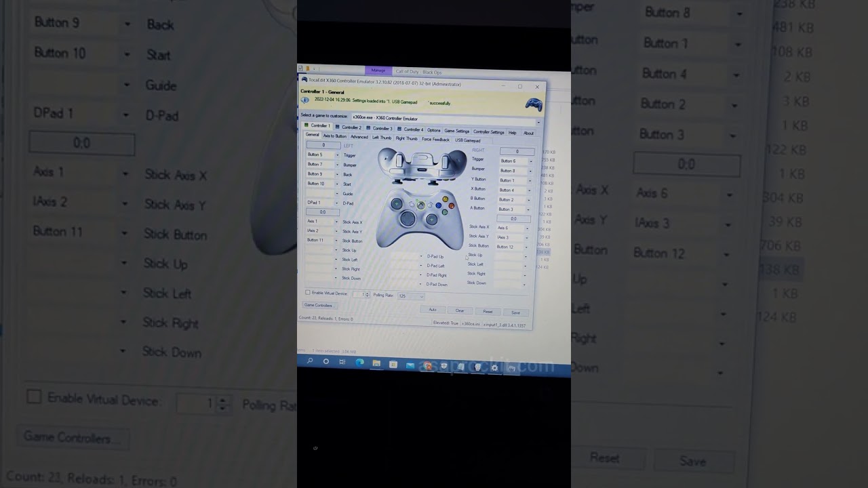Screen dimensions: 868x488
Task: Open the left Stick Axis Y dropdown showing IAxis 2
Action: pos(323,230)
